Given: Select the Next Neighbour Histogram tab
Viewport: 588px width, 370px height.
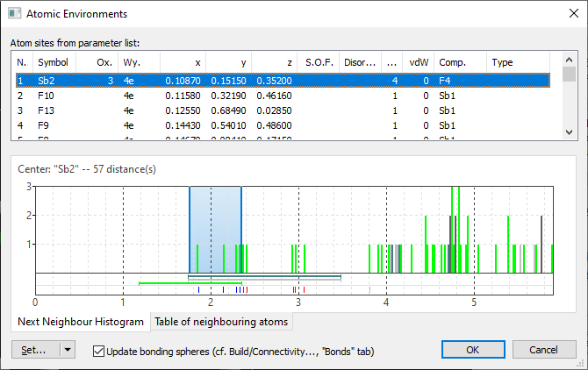Looking at the screenshot, I should [81, 322].
